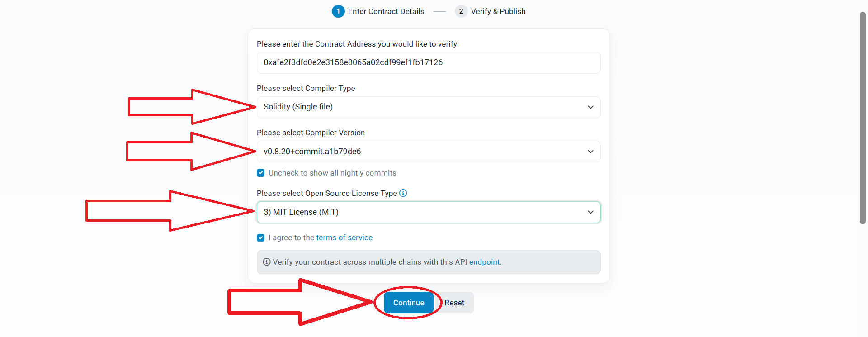This screenshot has width=868, height=337.
Task: Click the contract address input field
Action: [429, 63]
